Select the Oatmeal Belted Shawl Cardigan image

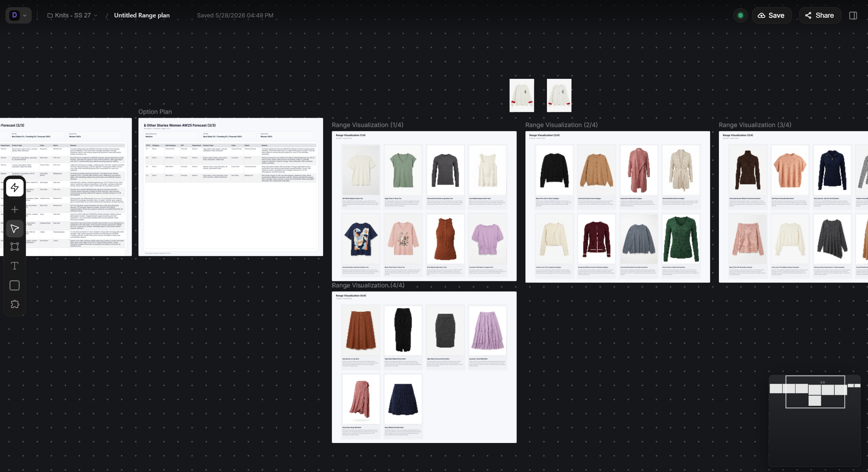(681, 170)
